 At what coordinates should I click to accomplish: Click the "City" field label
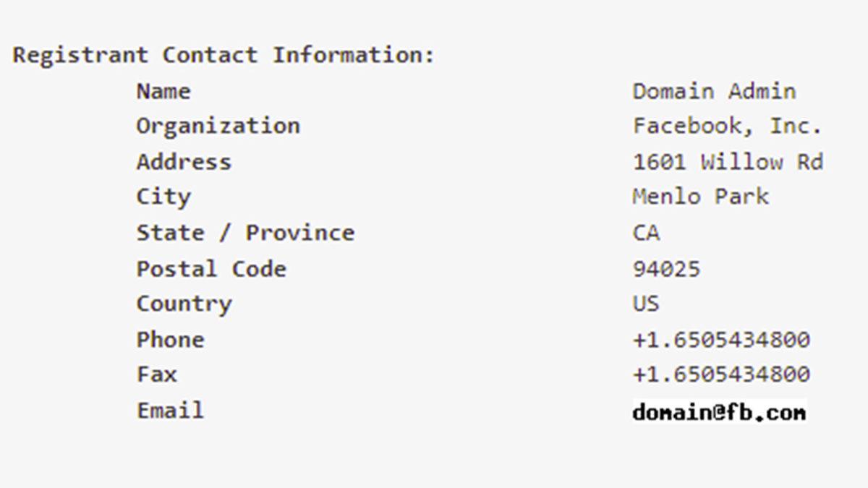[x=163, y=197]
